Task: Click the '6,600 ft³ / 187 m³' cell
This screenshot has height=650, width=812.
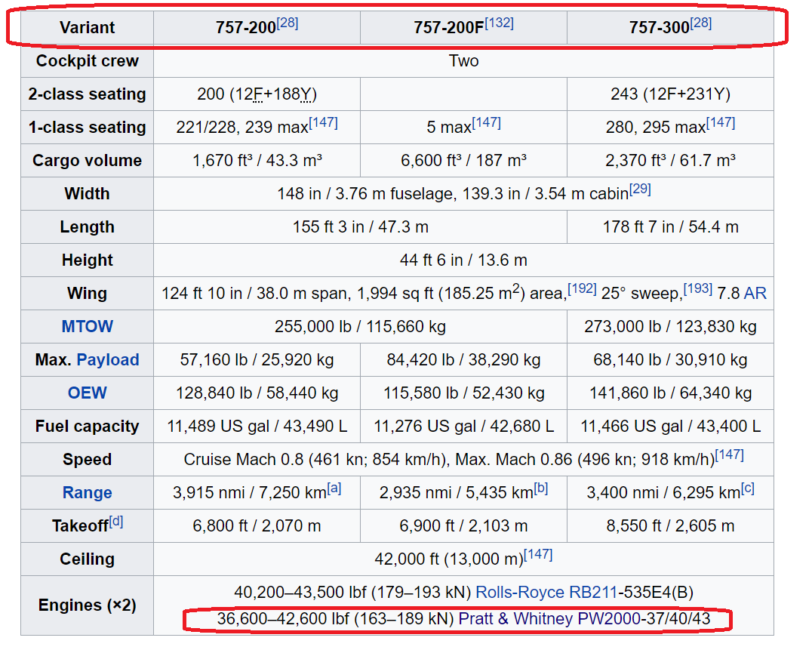Action: pyautogui.click(x=463, y=160)
